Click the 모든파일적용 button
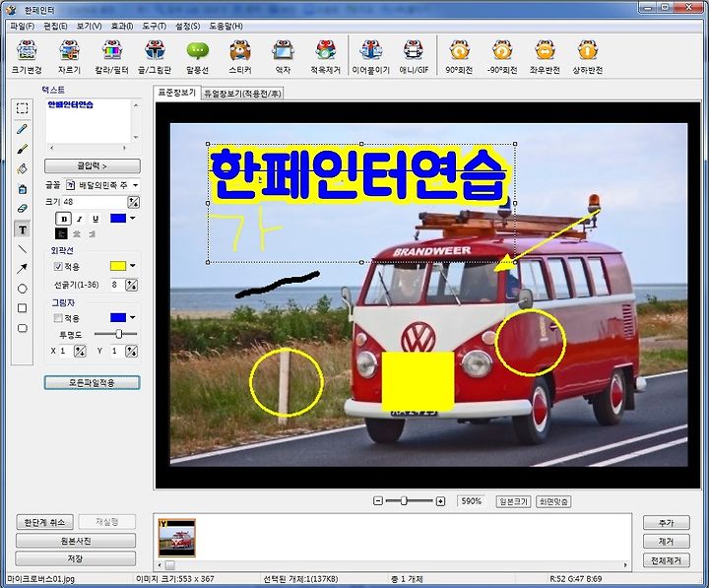Image resolution: width=709 pixels, height=588 pixels. (x=92, y=383)
